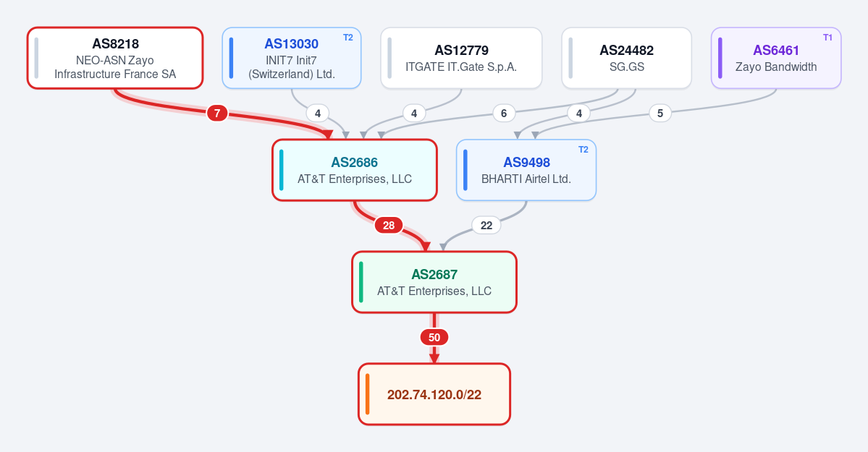Screen dimensions: 868x452
Task: Click the red edge badge labeled 7
Action: pyautogui.click(x=217, y=114)
